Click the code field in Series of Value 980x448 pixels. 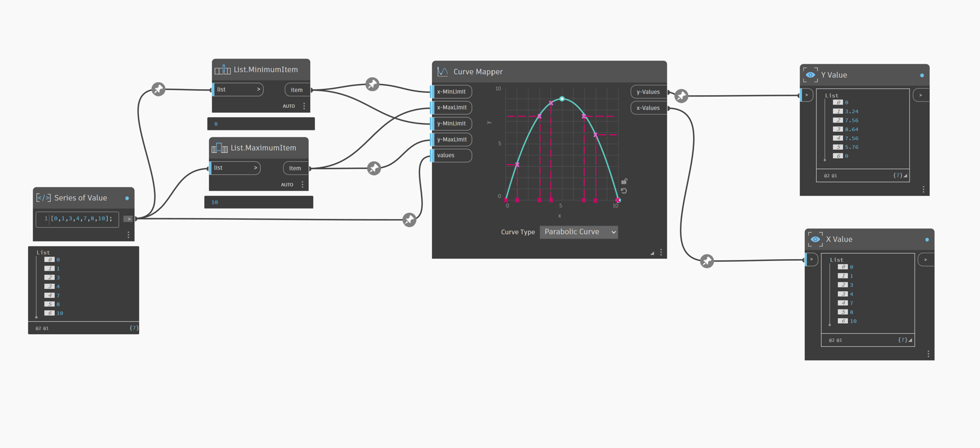click(x=81, y=219)
